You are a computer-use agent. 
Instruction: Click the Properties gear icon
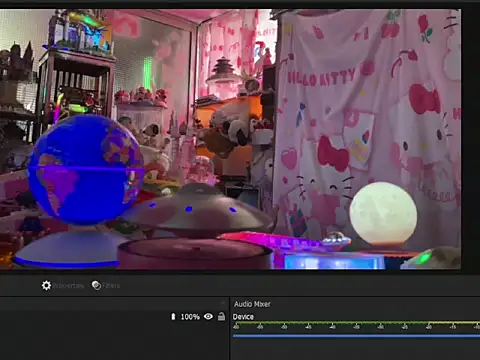click(46, 285)
